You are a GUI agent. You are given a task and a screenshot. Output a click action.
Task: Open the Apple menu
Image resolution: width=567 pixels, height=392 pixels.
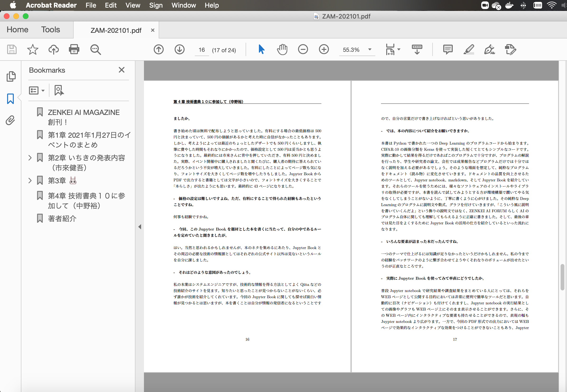(x=13, y=5)
